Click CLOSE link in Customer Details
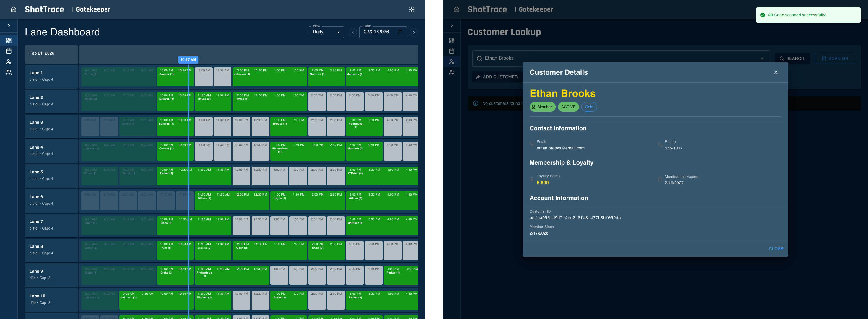 (x=776, y=249)
